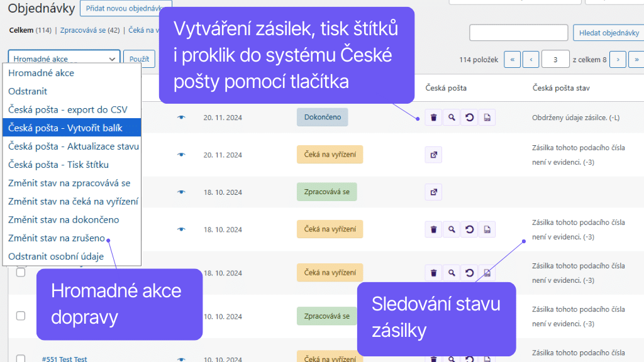Edit the page number field showing 3
The image size is (644, 362).
pyautogui.click(x=557, y=58)
